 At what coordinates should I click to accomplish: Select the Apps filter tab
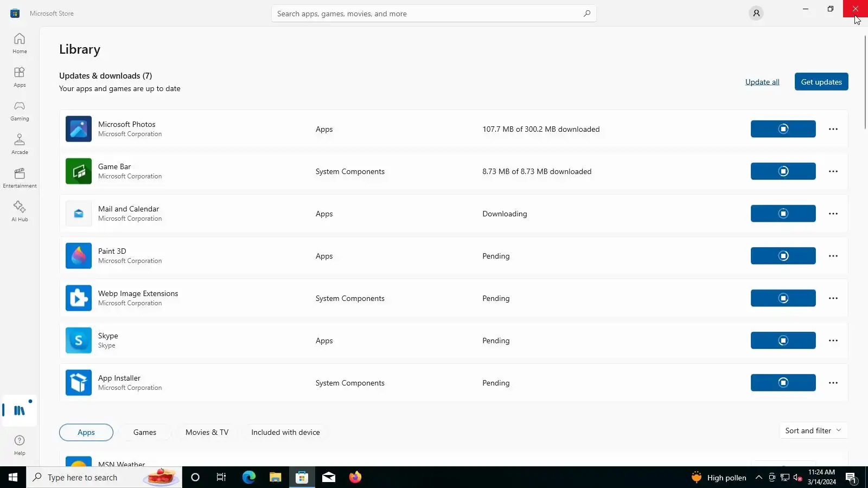[x=86, y=432]
